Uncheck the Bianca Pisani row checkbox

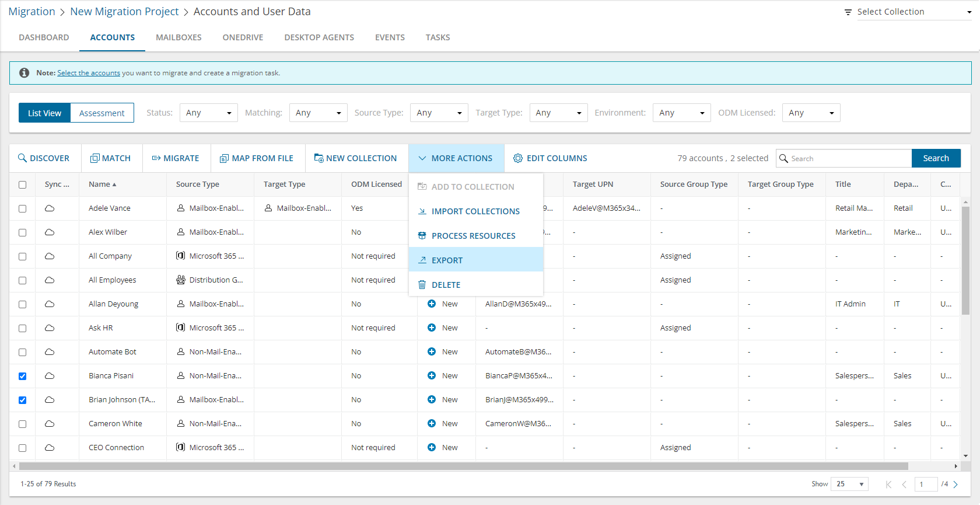(22, 376)
